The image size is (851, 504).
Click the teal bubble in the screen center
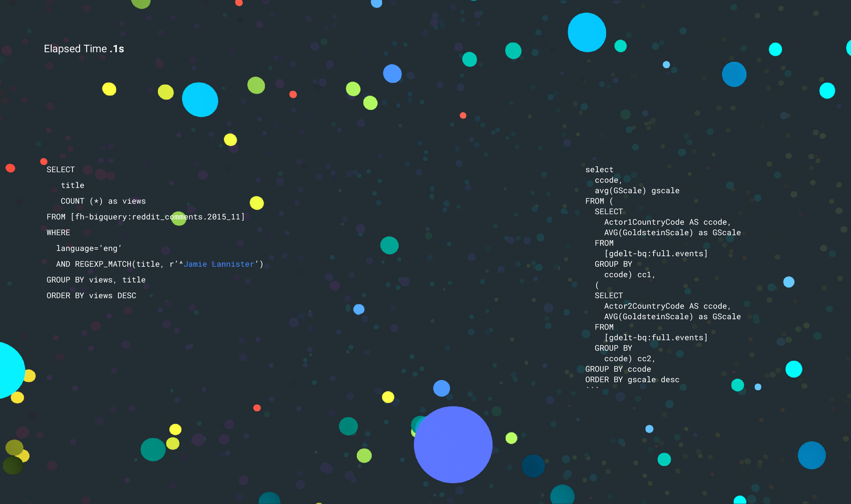point(389,245)
